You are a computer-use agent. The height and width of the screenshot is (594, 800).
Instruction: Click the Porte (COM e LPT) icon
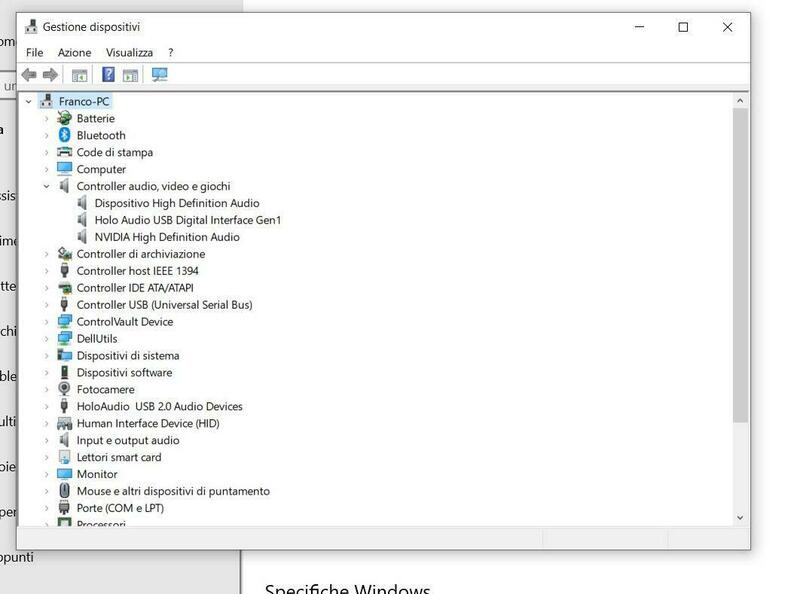point(64,508)
